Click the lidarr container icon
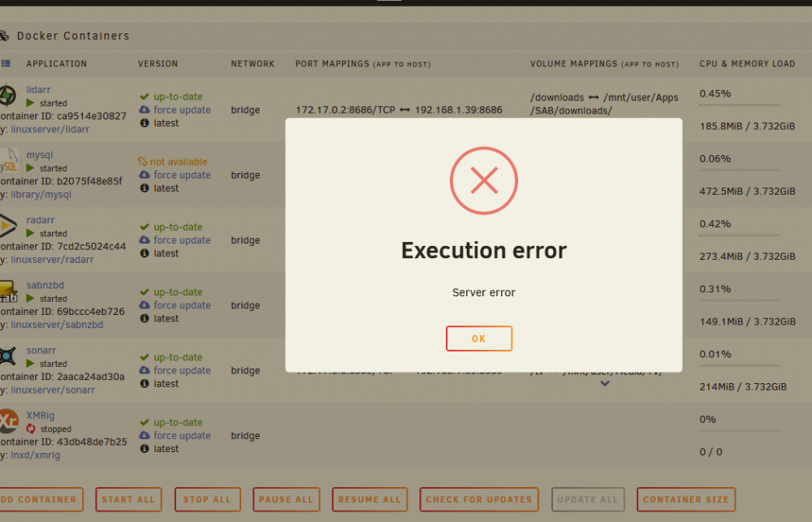The width and height of the screenshot is (812, 522). (8, 96)
